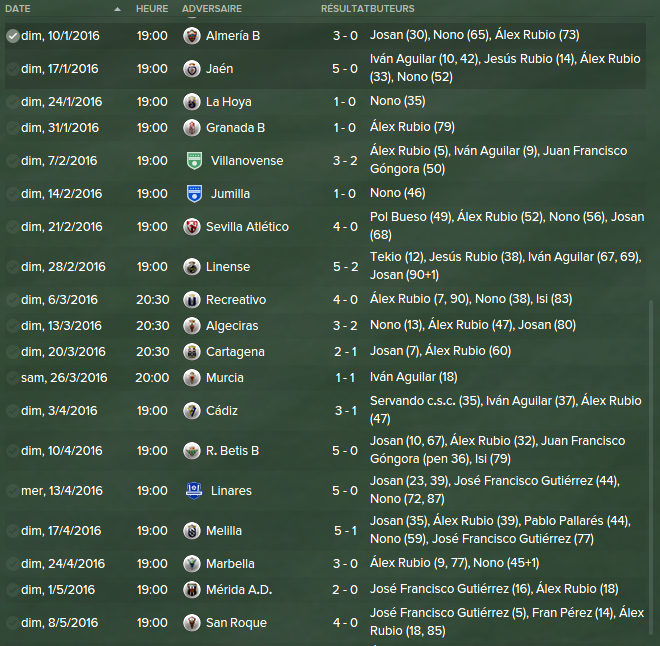Image resolution: width=660 pixels, height=646 pixels.
Task: Toggle DATE column sort arrow
Action: tap(117, 9)
